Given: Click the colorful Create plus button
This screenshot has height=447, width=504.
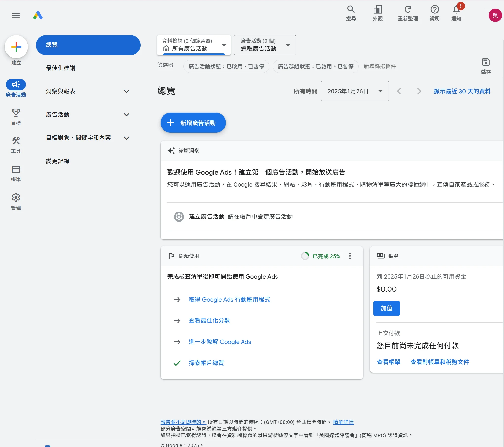Looking at the screenshot, I should click(16, 47).
